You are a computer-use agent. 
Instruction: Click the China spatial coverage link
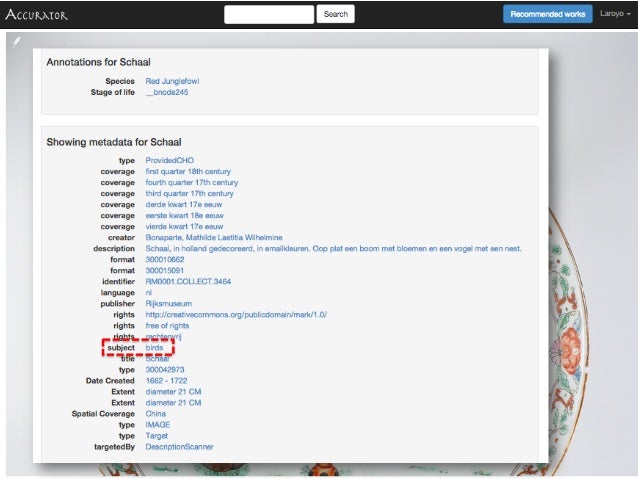[155, 413]
